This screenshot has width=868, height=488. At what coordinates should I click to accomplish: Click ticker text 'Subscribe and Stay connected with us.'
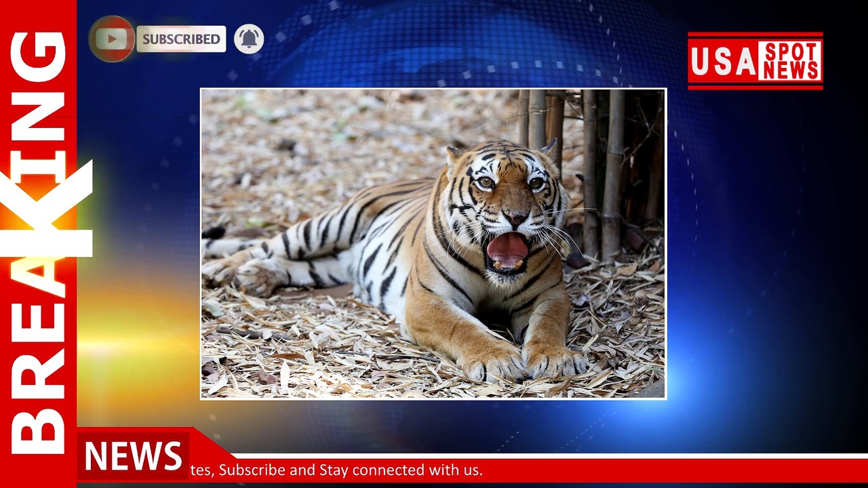point(351,470)
